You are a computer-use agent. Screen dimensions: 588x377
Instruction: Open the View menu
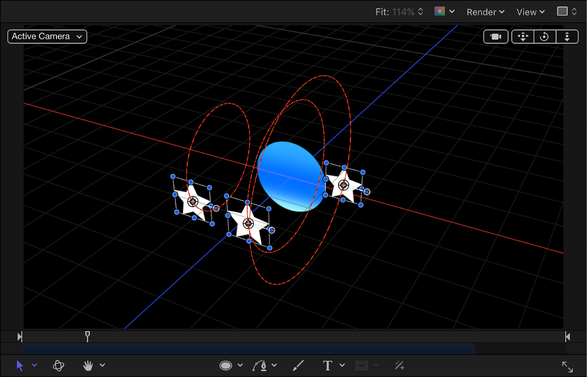530,12
